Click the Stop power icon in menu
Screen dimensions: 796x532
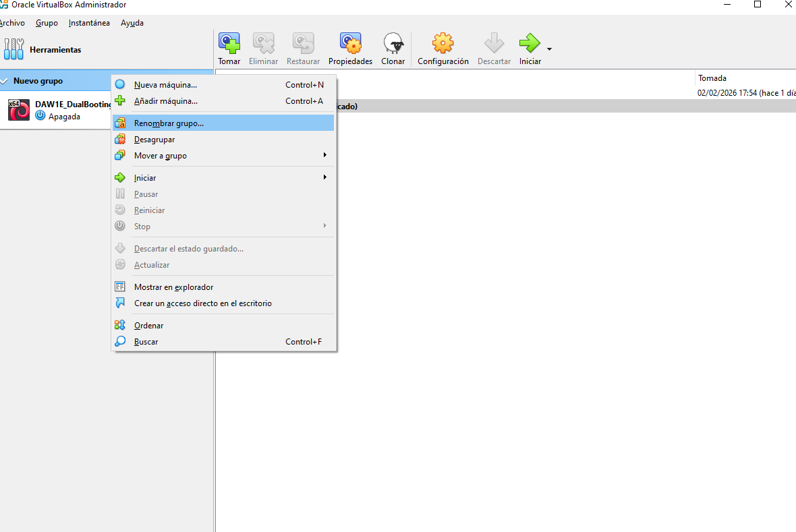(120, 226)
